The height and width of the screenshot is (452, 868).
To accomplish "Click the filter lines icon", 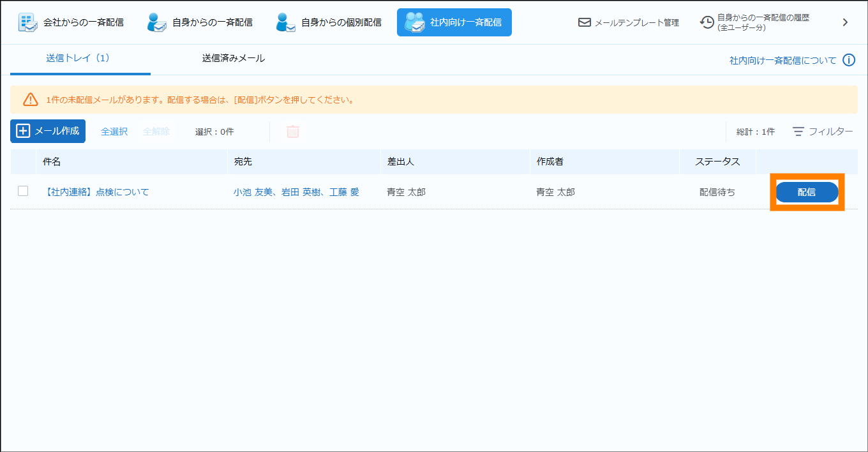I will [x=798, y=132].
